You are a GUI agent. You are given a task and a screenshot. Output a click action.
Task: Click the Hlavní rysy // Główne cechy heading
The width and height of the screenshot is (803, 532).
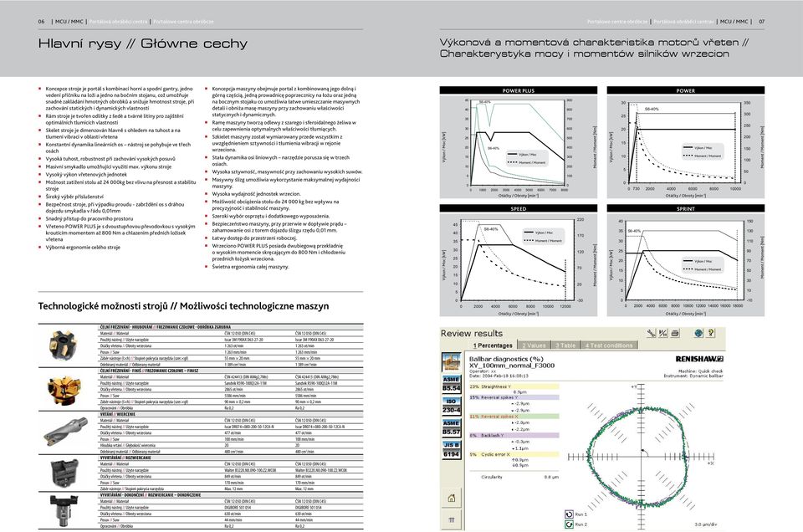pyautogui.click(x=143, y=43)
